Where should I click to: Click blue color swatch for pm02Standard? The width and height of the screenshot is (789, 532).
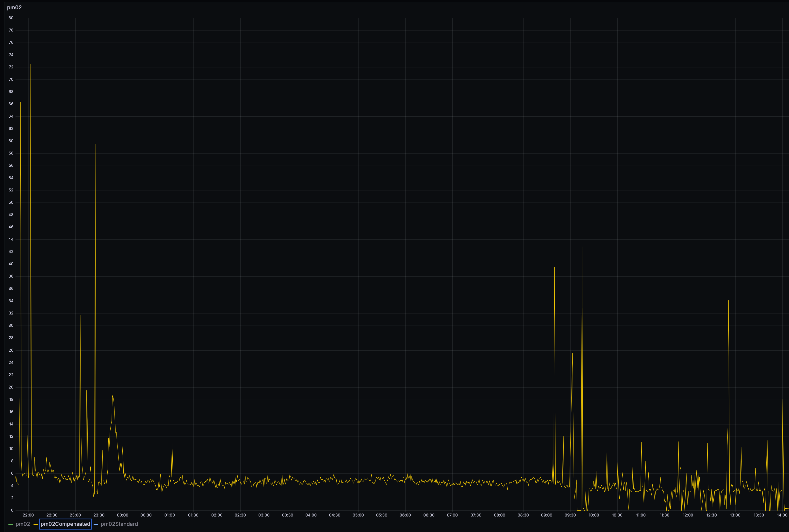pos(96,524)
